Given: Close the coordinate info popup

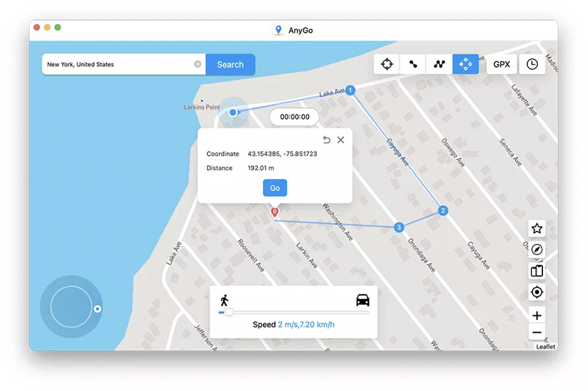Looking at the screenshot, I should click(x=341, y=140).
